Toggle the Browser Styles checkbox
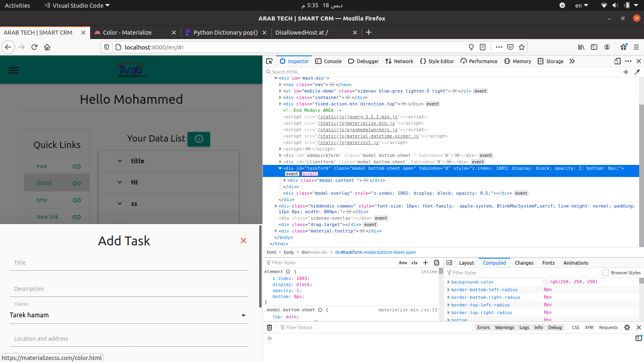Screen dimensions: 644x362 [x=605, y=273]
